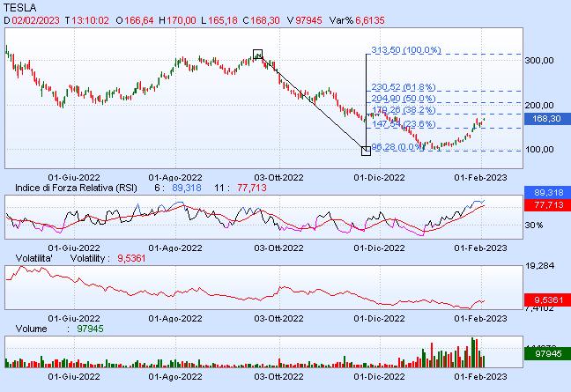Click 01-Giu-2022 under the volume panel
The width and height of the screenshot is (571, 392).
(74, 376)
